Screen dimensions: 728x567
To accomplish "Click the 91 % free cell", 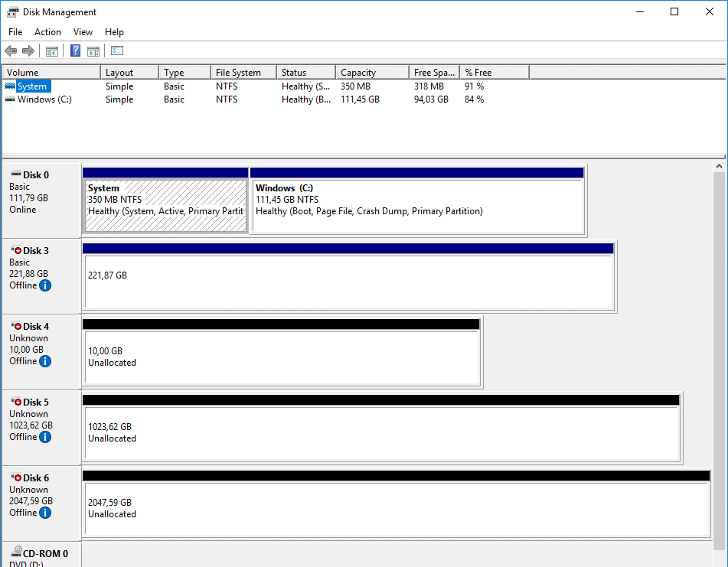I will 474,86.
